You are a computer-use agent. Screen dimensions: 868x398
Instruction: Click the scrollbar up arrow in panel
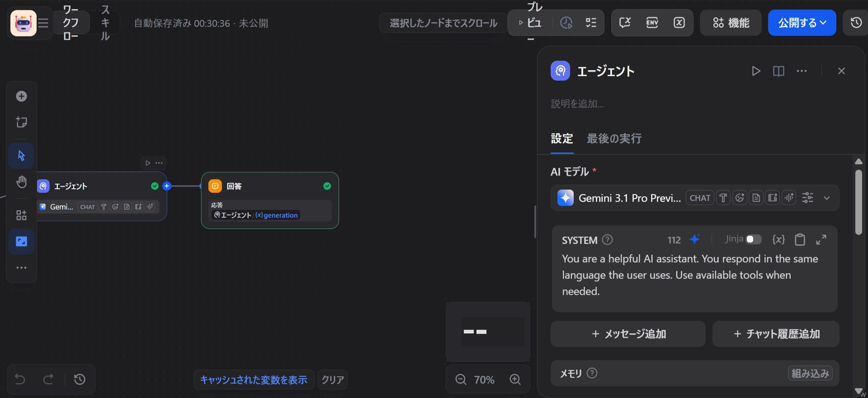pyautogui.click(x=859, y=161)
